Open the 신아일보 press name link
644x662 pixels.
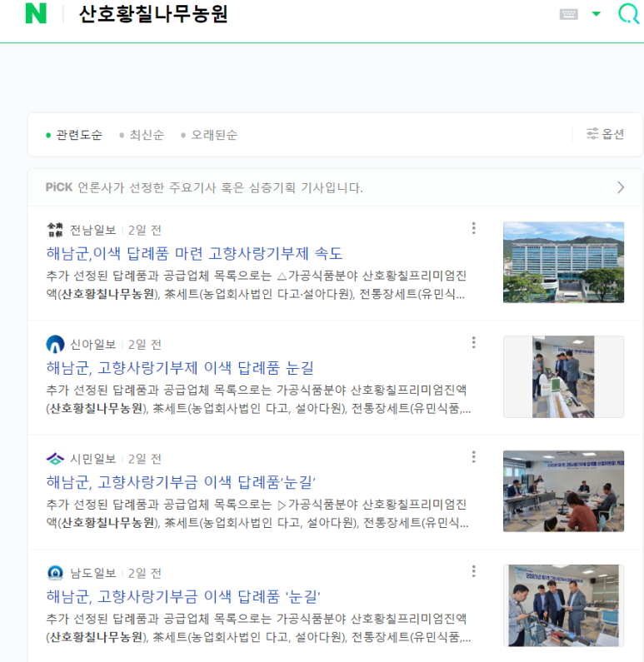point(93,345)
